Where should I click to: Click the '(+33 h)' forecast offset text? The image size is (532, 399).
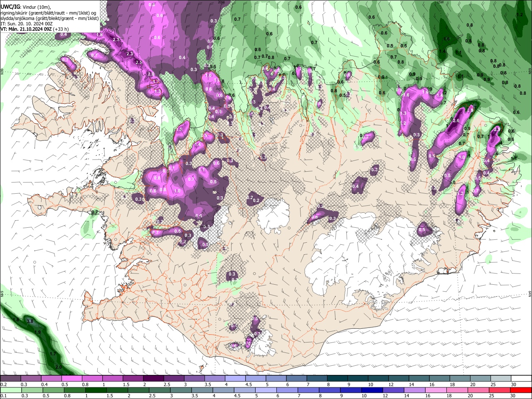tap(61, 29)
